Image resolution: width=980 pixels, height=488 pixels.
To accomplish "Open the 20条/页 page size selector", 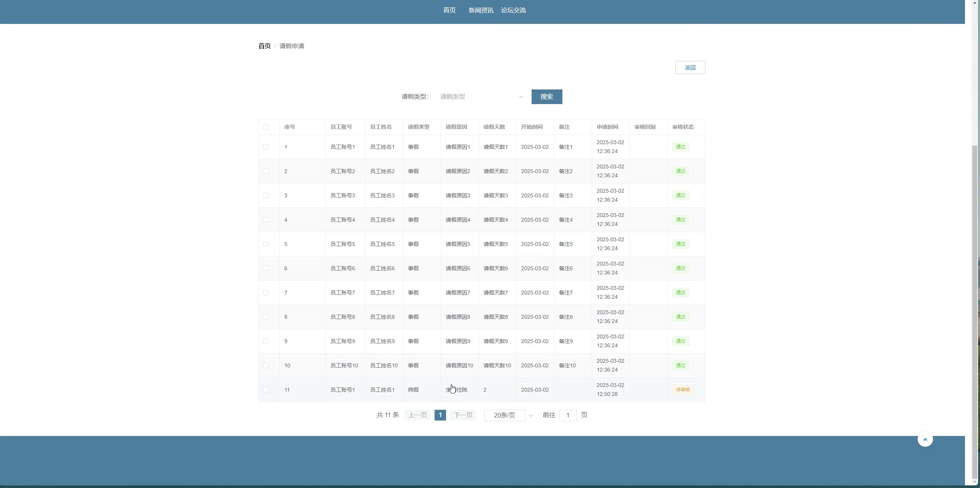I will [x=504, y=415].
